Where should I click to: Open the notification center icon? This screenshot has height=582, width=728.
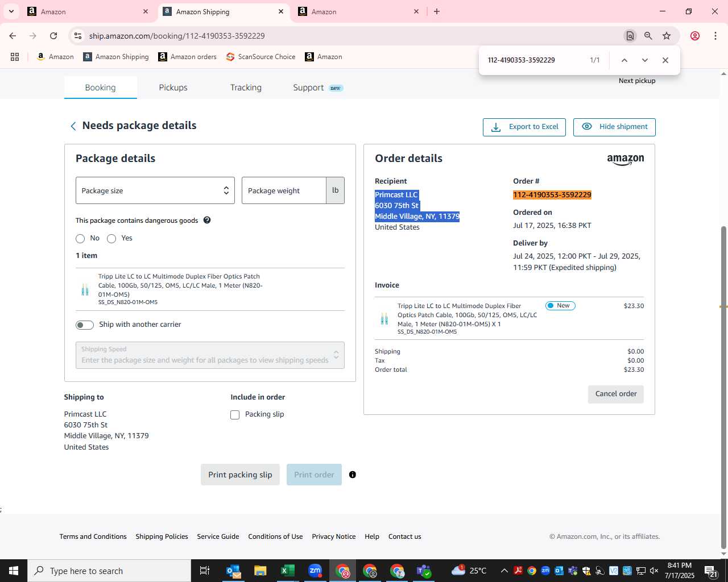tap(710, 571)
